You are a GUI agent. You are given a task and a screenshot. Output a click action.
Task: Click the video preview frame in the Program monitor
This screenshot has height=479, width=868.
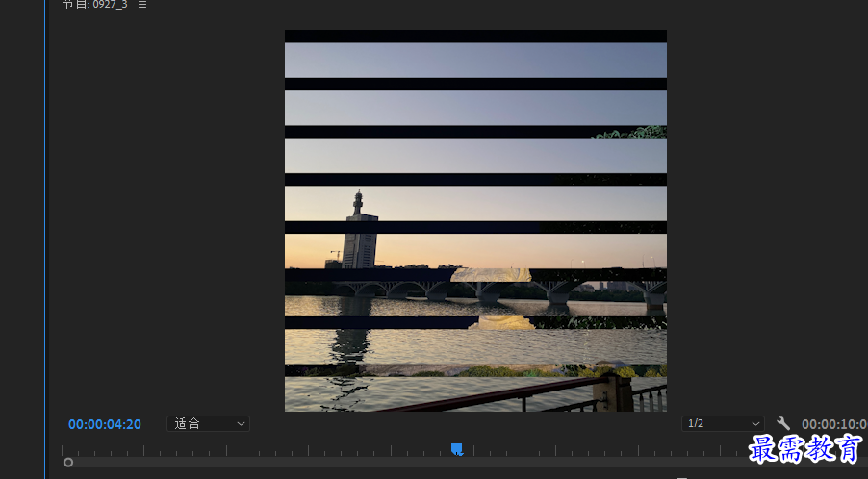(475, 220)
